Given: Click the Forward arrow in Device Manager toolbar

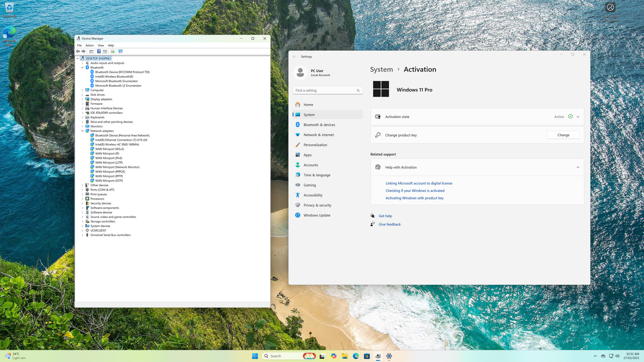Looking at the screenshot, I should click(x=83, y=51).
